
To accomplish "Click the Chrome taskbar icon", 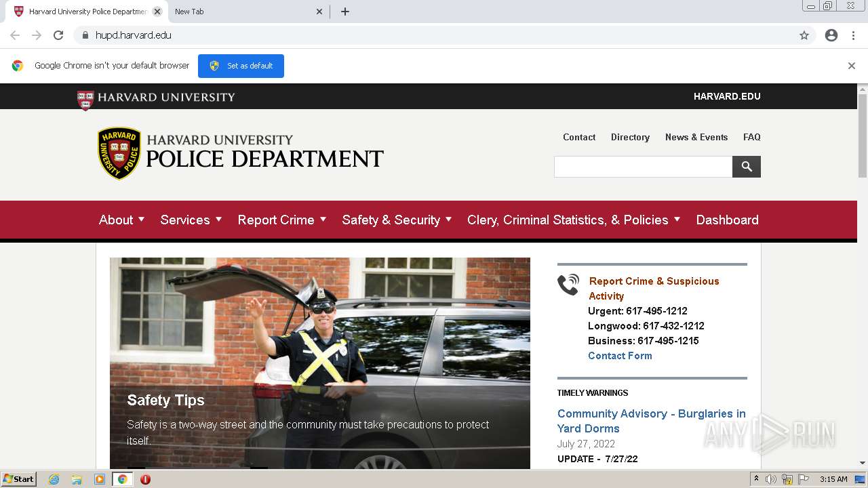I will [122, 479].
